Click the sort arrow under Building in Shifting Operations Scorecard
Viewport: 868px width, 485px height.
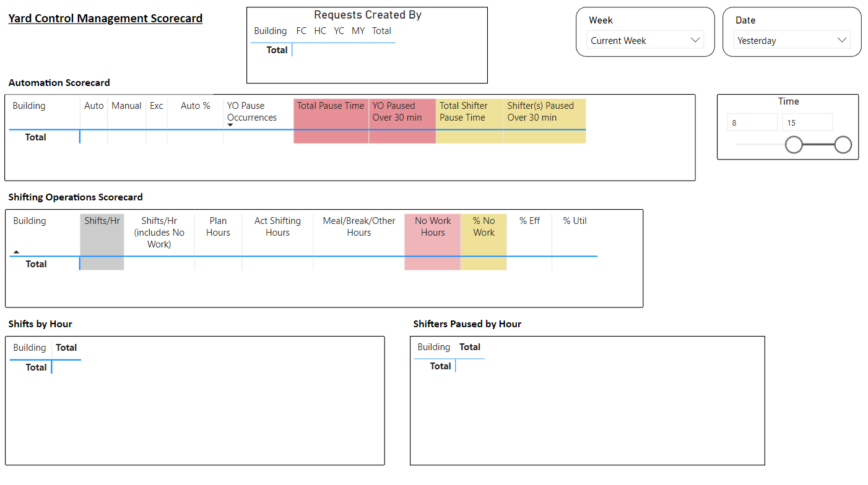click(x=16, y=252)
